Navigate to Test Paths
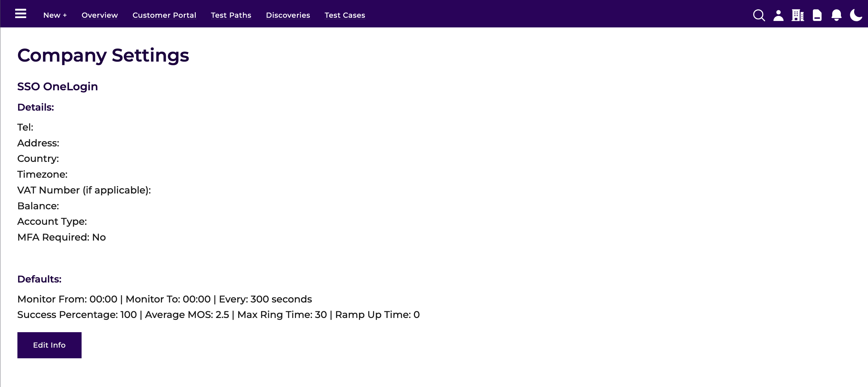Screen dimensions: 868x387 pos(231,15)
